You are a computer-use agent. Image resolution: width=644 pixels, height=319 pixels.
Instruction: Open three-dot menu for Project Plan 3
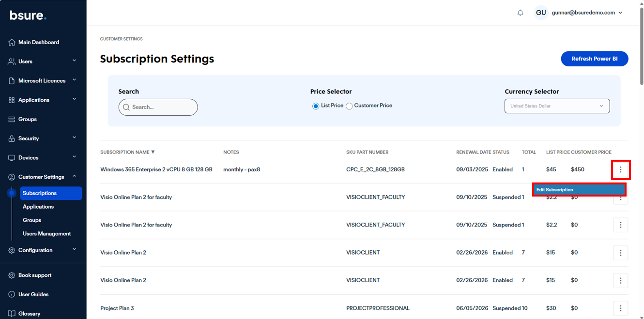tap(620, 308)
